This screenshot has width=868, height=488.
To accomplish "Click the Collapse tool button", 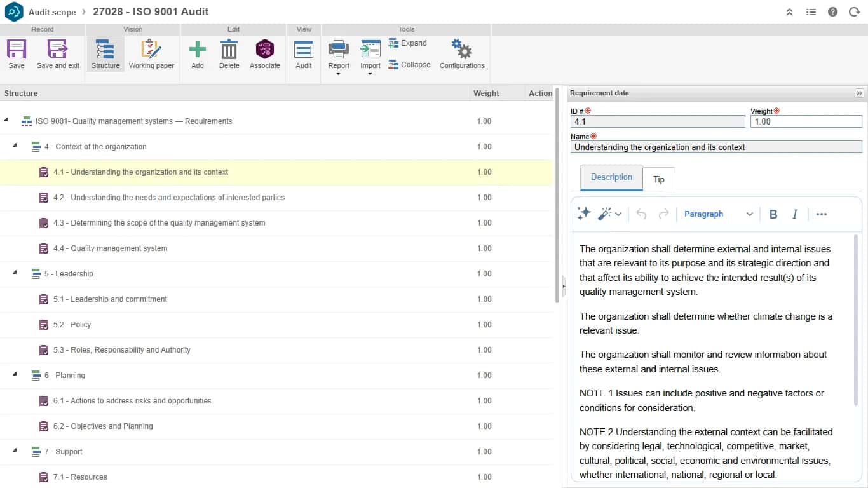I will tap(410, 65).
